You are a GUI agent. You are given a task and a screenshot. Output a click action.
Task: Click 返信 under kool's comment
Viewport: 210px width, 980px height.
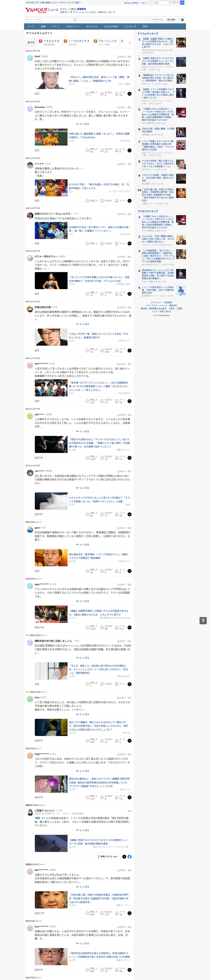click(x=37, y=94)
